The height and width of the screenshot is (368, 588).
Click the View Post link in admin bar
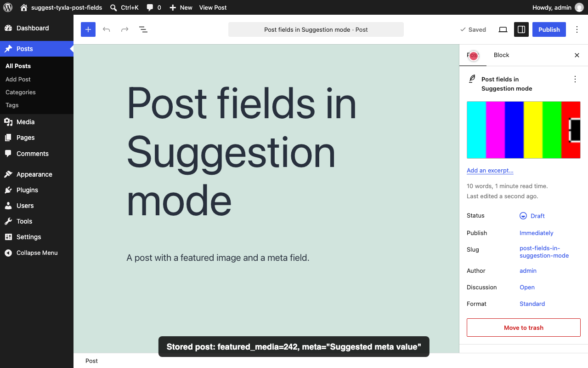click(213, 7)
